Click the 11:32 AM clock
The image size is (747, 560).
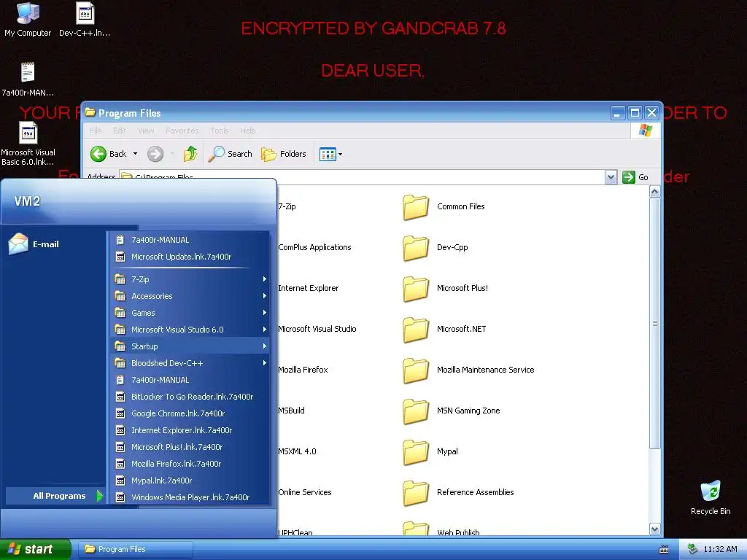tap(720, 550)
